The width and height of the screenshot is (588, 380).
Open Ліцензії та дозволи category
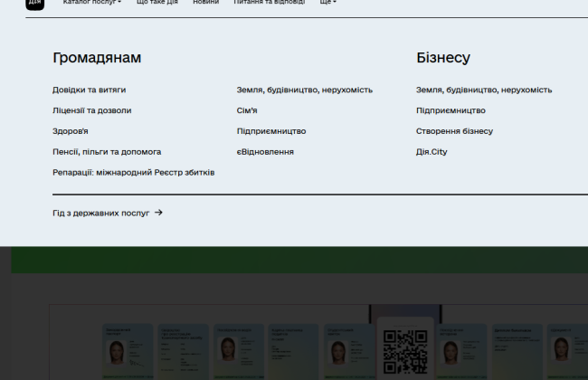coord(92,110)
